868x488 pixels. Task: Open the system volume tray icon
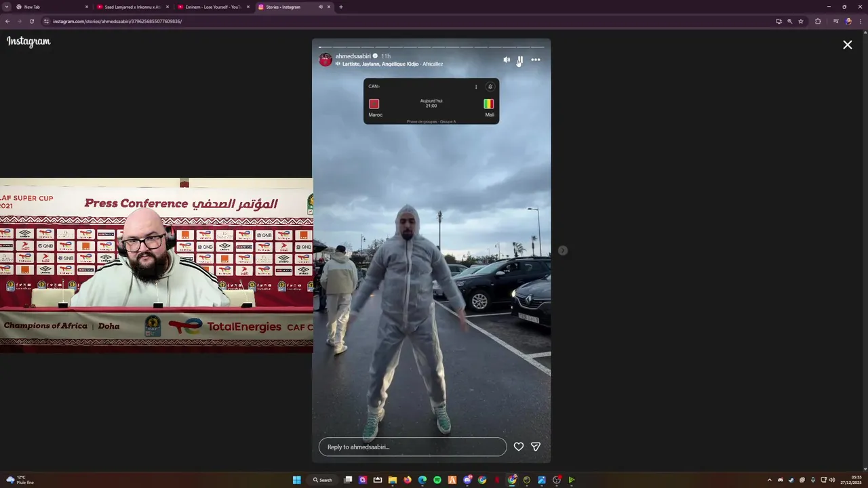pyautogui.click(x=832, y=480)
